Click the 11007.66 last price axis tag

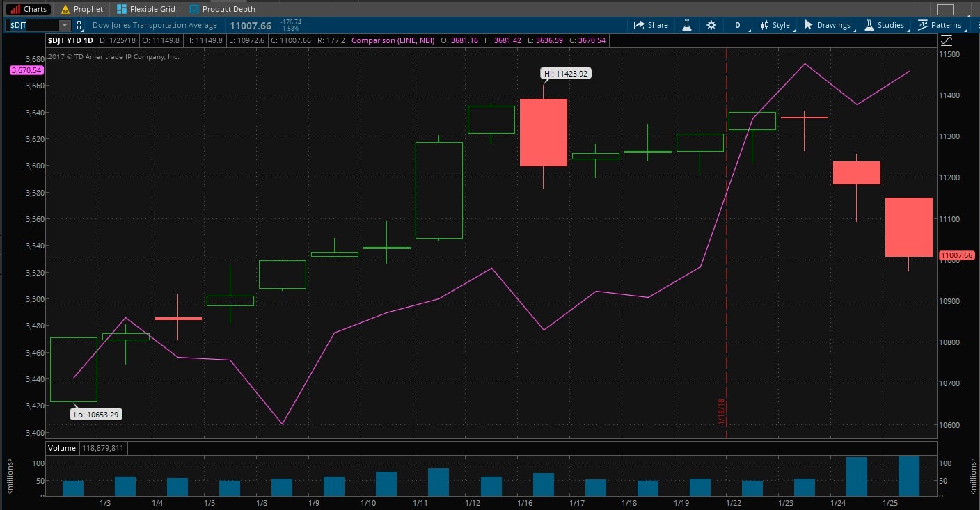(x=956, y=255)
